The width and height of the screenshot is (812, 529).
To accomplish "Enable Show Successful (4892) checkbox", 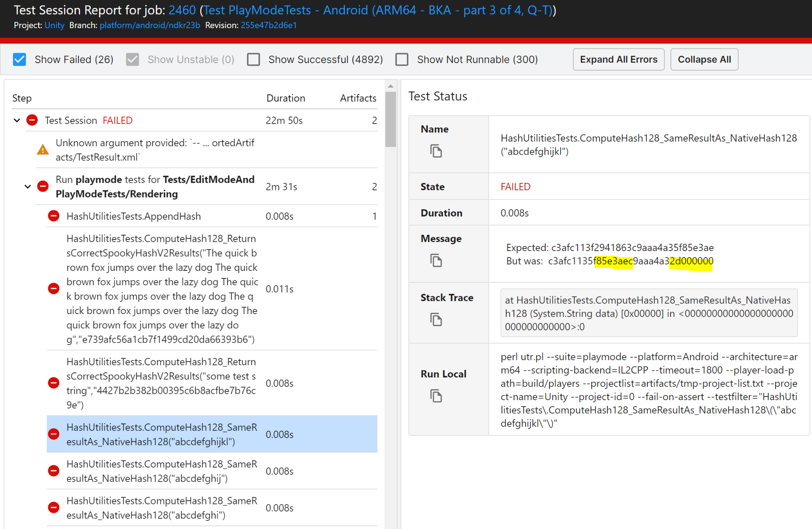I will pyautogui.click(x=253, y=59).
